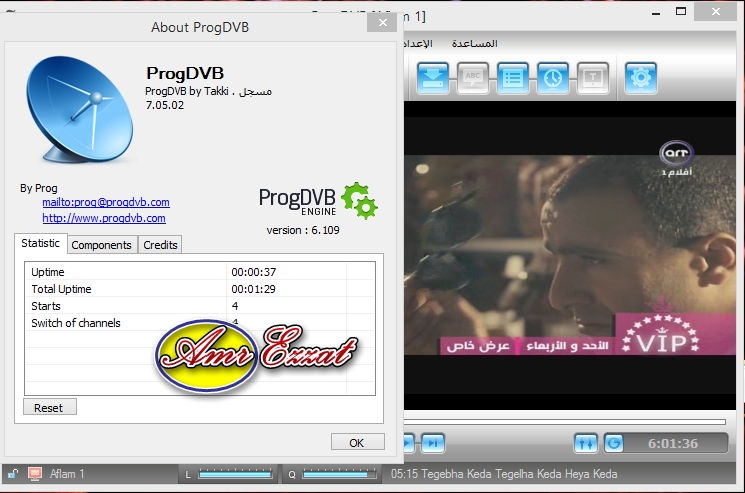Viewport: 745px width, 493px height.
Task: Select the Starts row
Action: coord(200,306)
